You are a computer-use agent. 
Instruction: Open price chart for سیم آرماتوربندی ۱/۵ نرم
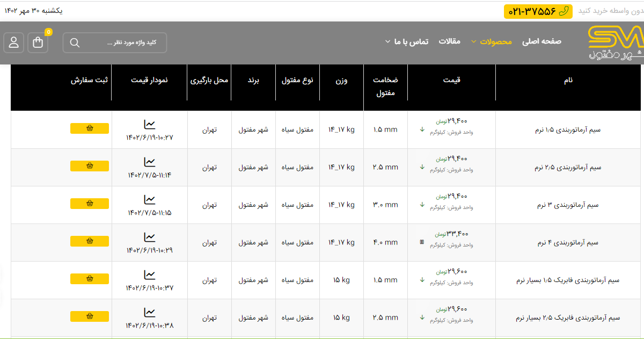(x=150, y=125)
